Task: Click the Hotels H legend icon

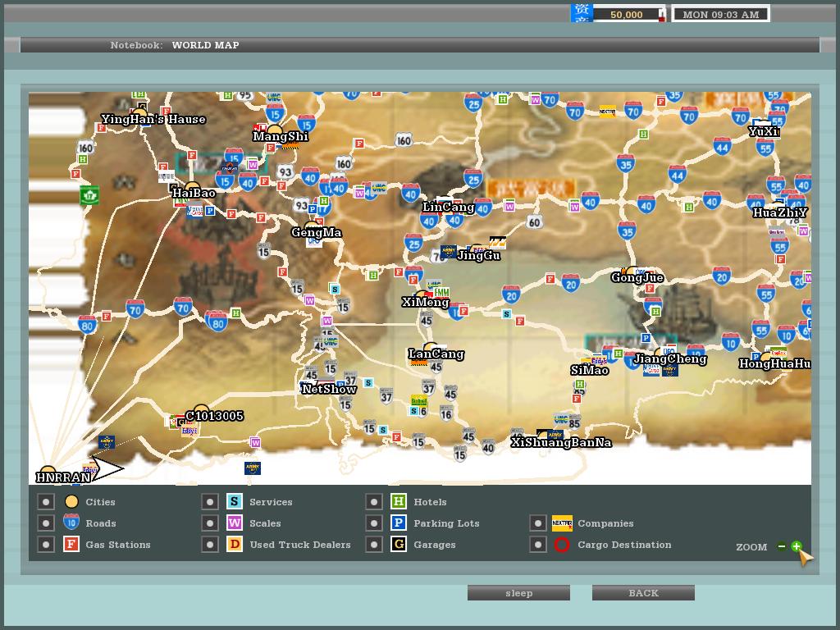Action: tap(398, 501)
